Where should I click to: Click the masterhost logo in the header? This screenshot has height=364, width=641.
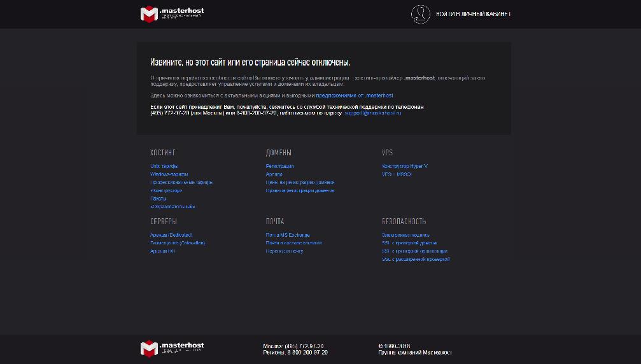click(x=172, y=13)
